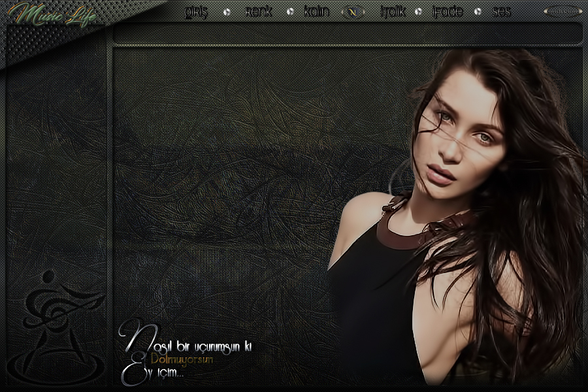Click the narrow left sidebar panel
Screen dimensions: 588x392
point(56,163)
